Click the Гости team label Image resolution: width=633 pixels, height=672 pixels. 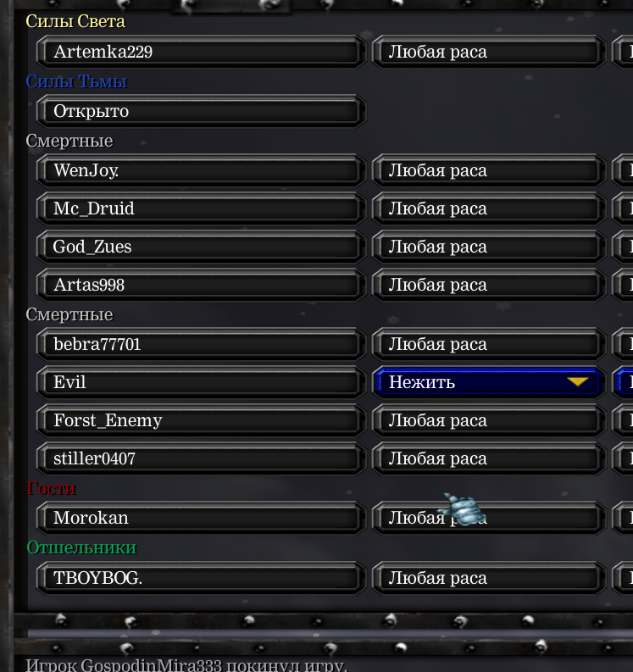point(51,488)
